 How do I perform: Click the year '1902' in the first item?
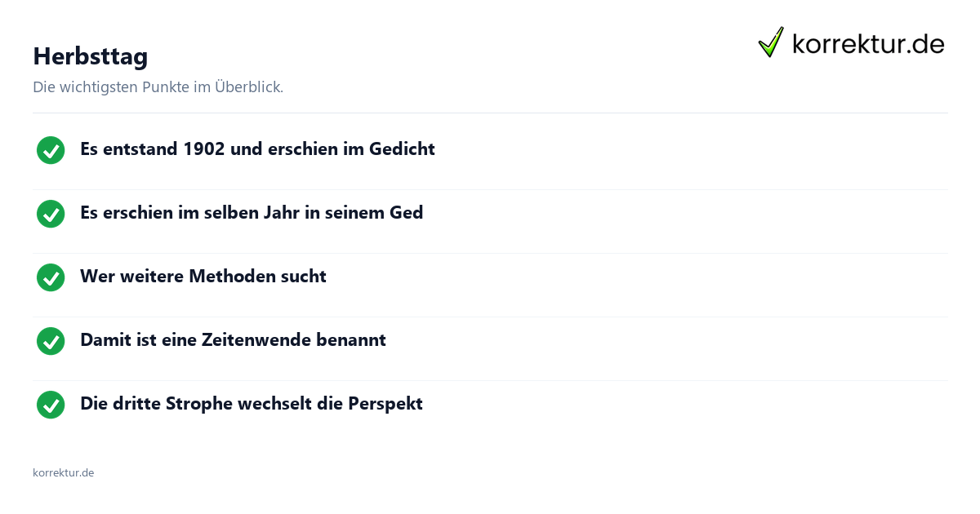pyautogui.click(x=204, y=149)
